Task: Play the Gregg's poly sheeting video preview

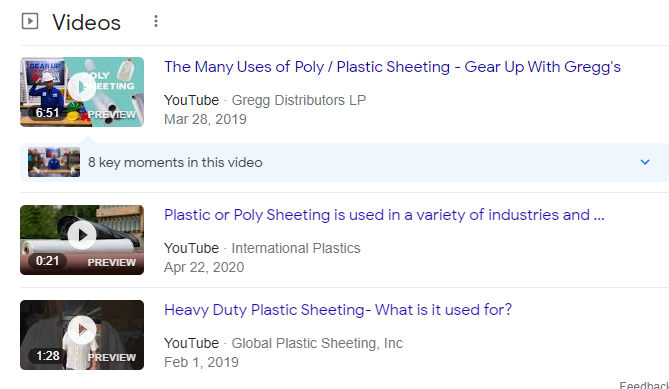Action: [82, 87]
